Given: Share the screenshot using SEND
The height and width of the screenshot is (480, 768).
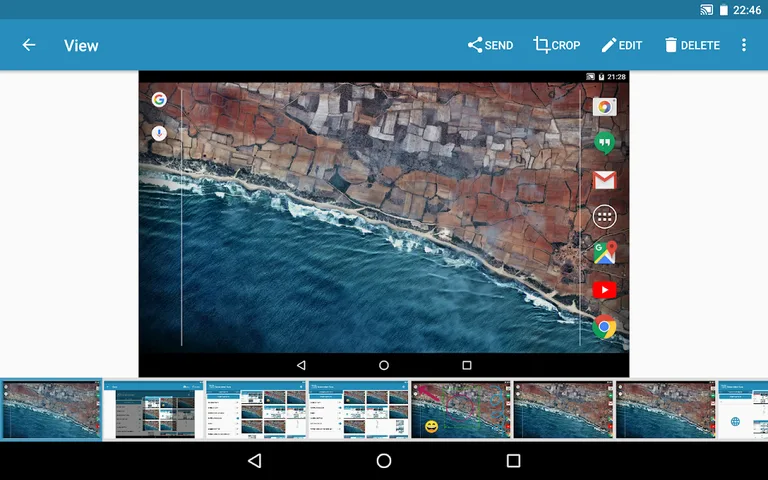Looking at the screenshot, I should pos(490,45).
